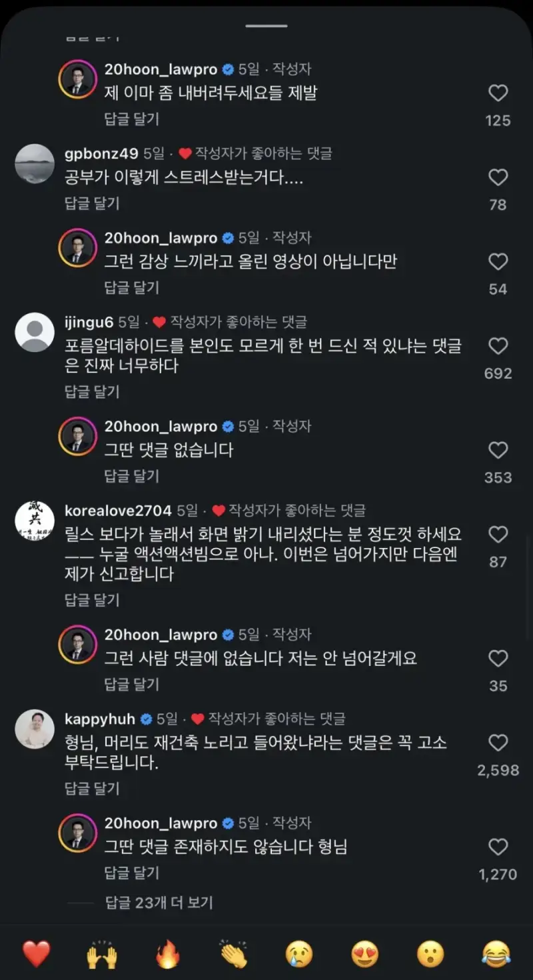Reply to korealove2704's comment via 답글 달기
The width and height of the screenshot is (533, 980).
coord(92,600)
